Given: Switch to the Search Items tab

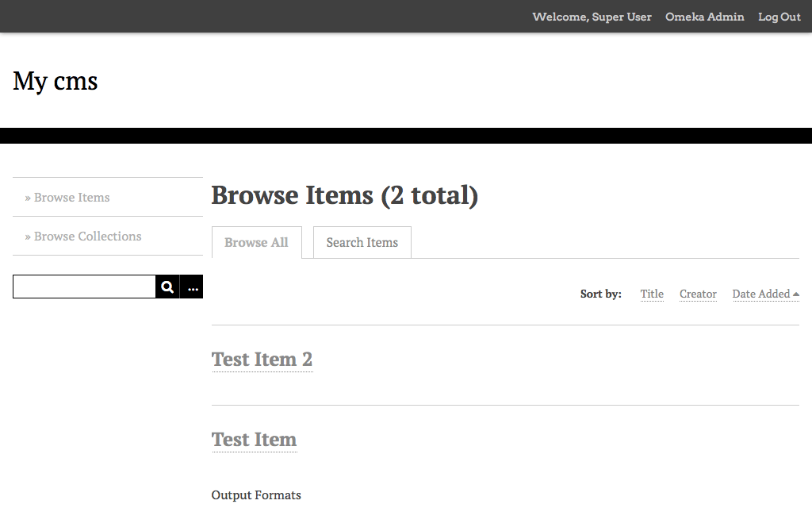Looking at the screenshot, I should pyautogui.click(x=362, y=243).
